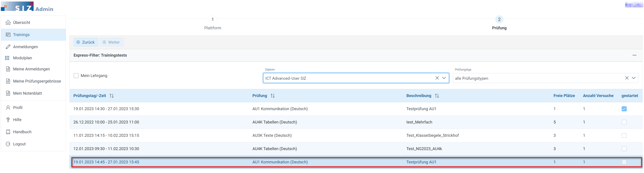Open Hilfe in the sidebar

click(x=33, y=120)
